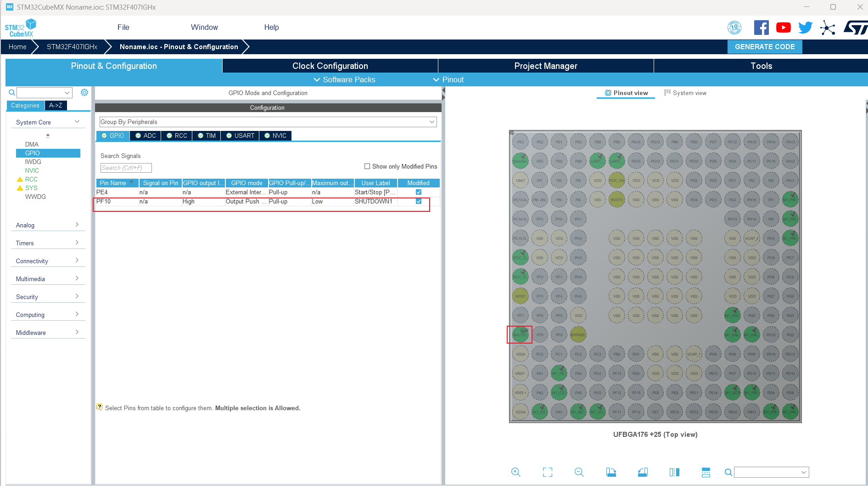Select the SHUTDOWN1 pin PF10 on the chip

[521, 335]
